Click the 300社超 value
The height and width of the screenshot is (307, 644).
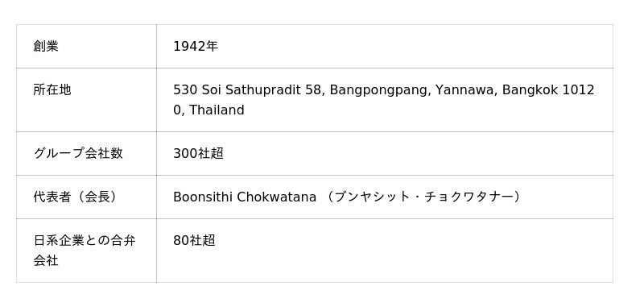[198, 153]
